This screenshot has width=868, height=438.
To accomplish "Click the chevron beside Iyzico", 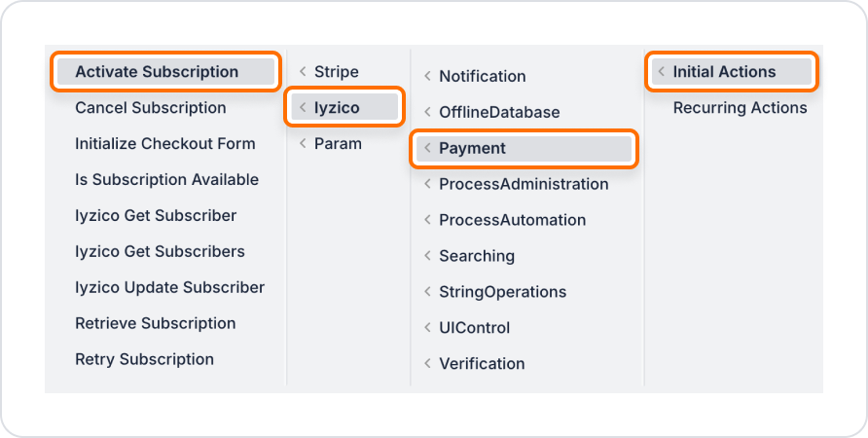I will (303, 107).
